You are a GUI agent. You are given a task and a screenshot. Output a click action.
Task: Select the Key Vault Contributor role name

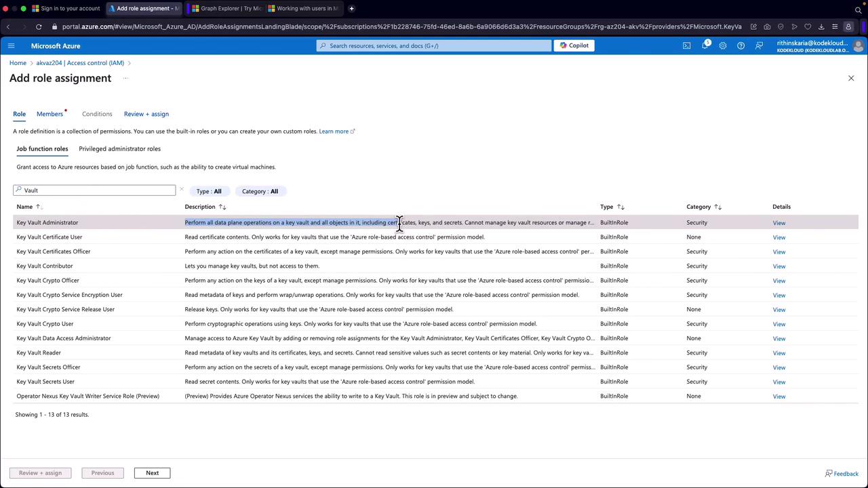pos(44,266)
